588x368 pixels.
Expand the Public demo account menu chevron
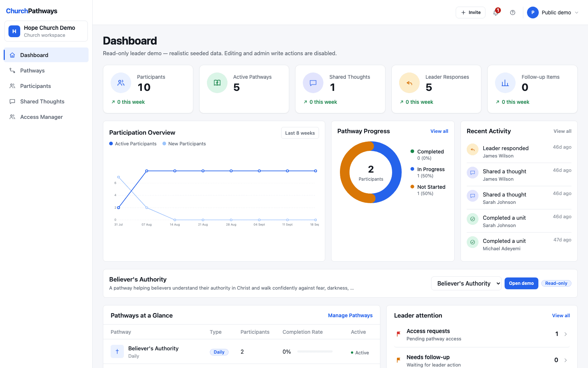click(x=577, y=13)
